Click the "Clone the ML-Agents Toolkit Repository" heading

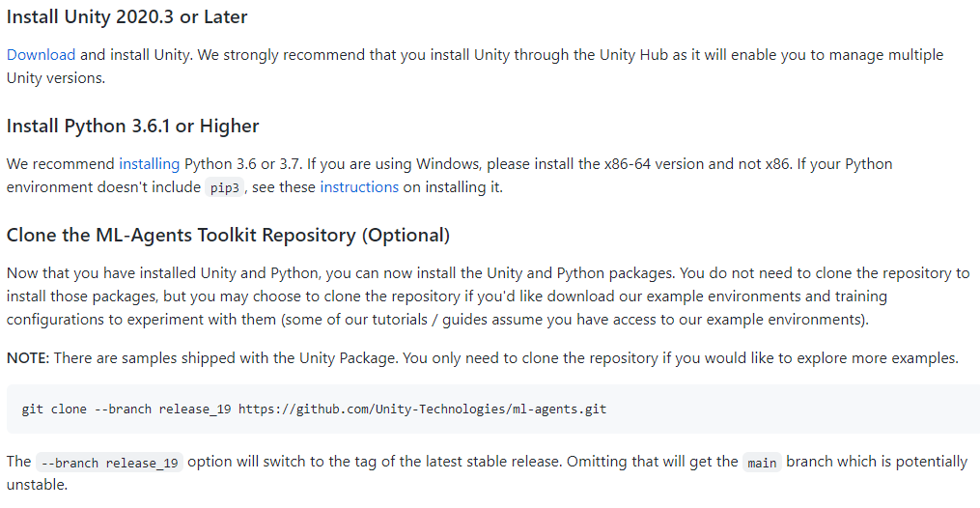pyautogui.click(x=228, y=236)
